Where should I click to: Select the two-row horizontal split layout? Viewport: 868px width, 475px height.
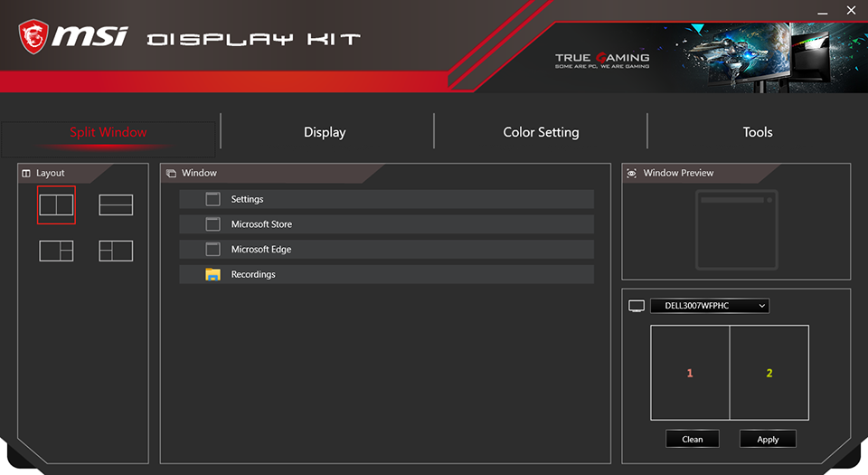click(x=116, y=204)
